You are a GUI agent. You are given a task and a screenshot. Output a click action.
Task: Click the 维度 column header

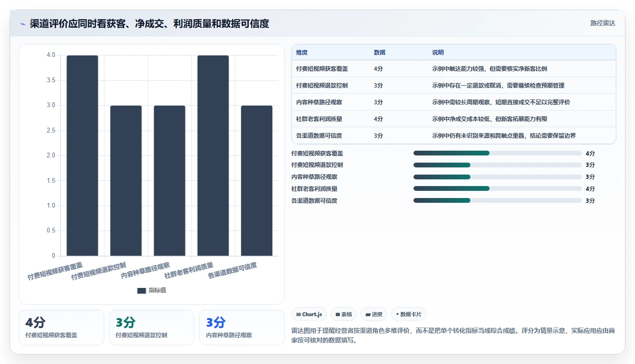(302, 52)
